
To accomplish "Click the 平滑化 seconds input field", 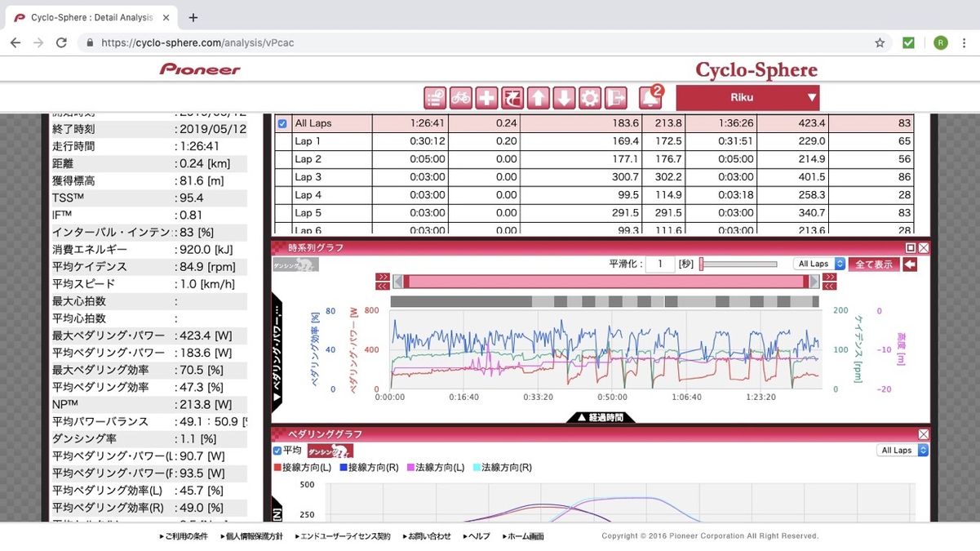I will (659, 264).
